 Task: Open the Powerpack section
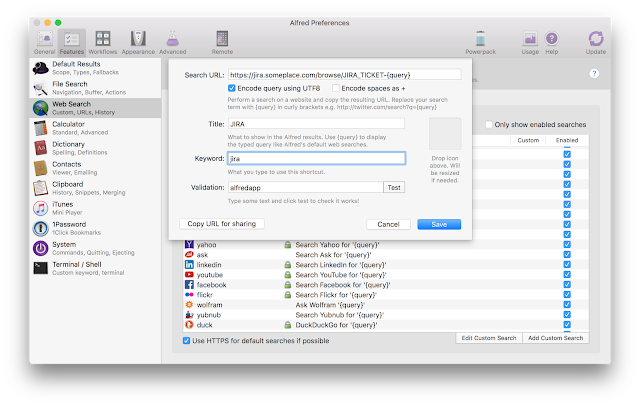pos(480,42)
